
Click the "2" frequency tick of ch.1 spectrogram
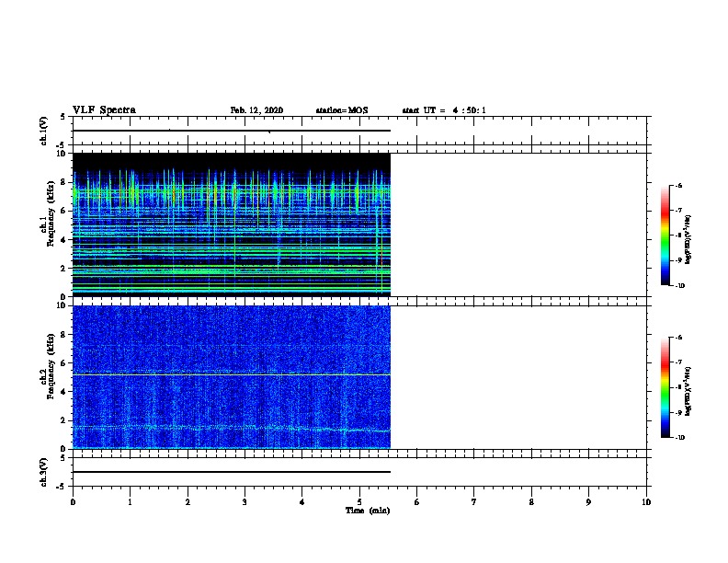[64, 268]
